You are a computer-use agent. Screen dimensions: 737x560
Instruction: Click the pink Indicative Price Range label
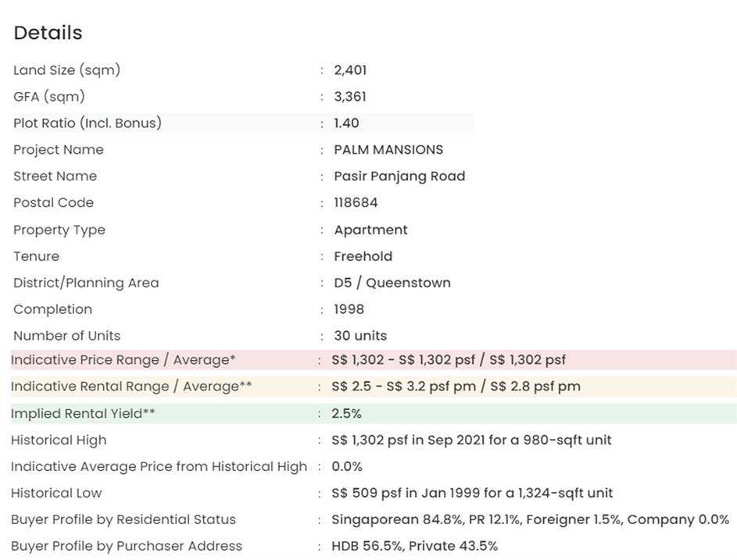[123, 360]
